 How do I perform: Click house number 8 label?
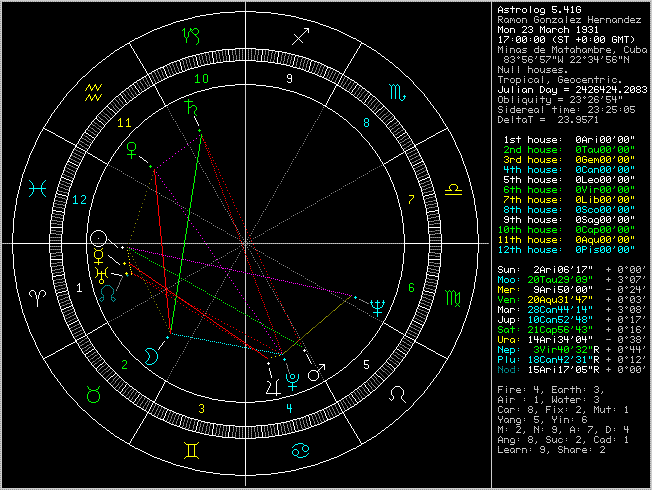(366, 123)
